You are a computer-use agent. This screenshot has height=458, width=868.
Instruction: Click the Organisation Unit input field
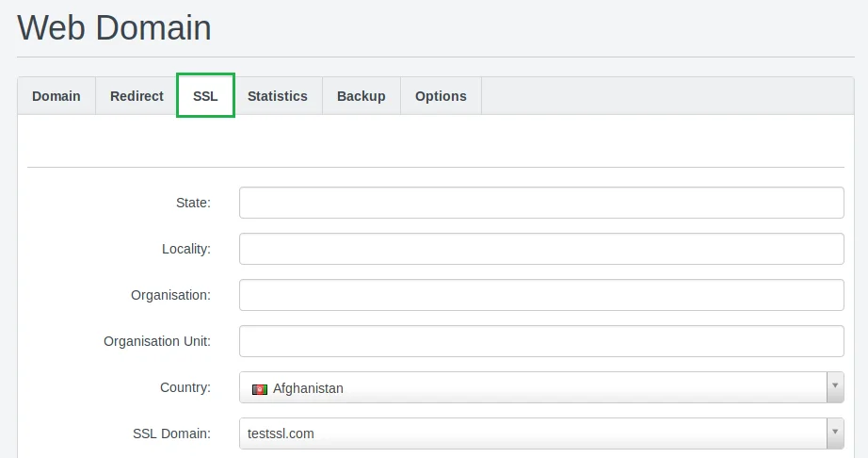point(541,341)
